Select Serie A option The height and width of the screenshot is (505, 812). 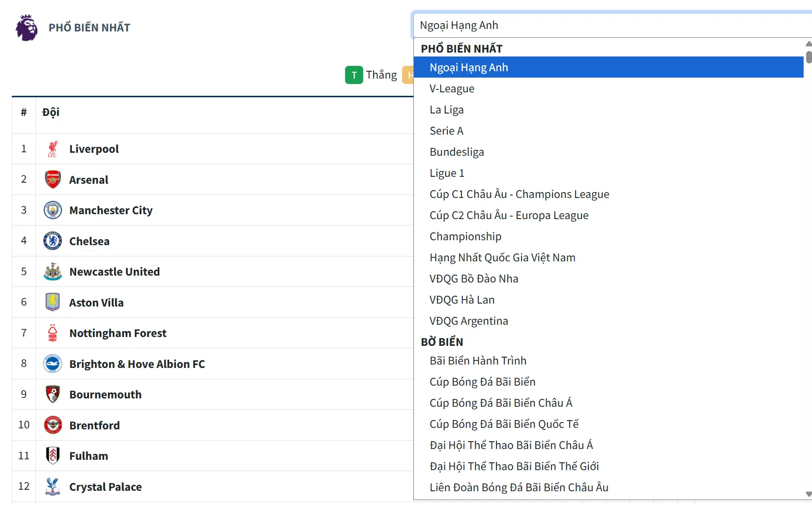tap(446, 131)
